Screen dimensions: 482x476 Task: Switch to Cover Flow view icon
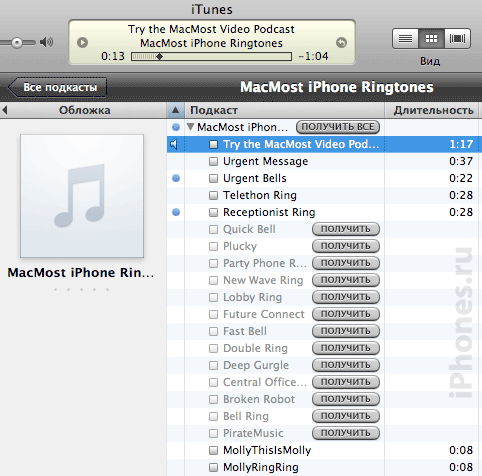coord(457,39)
